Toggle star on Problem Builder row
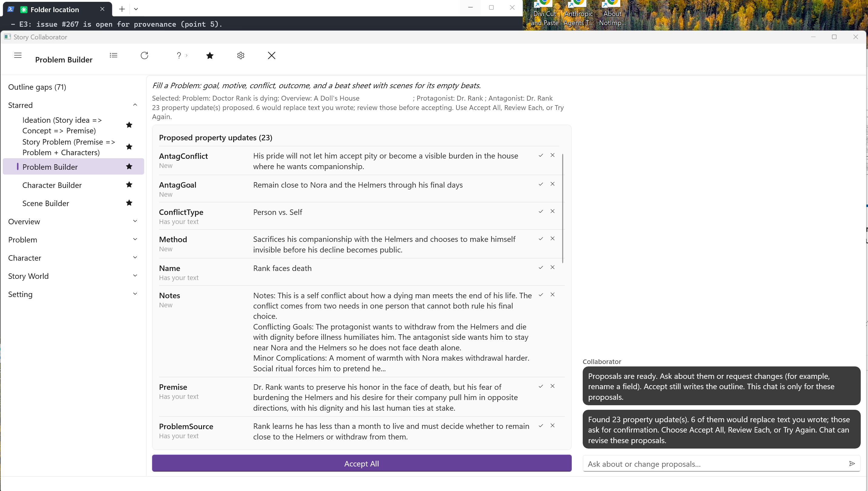The image size is (868, 491). (x=129, y=166)
